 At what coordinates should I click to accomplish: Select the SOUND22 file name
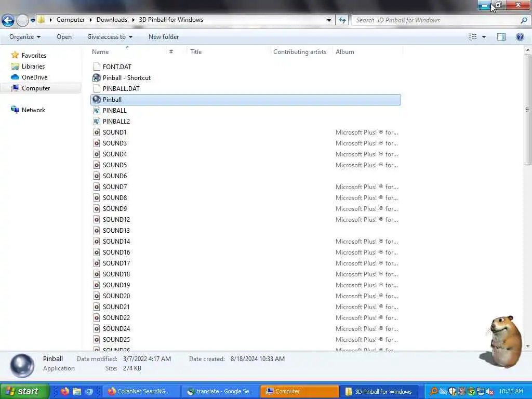coord(116,317)
